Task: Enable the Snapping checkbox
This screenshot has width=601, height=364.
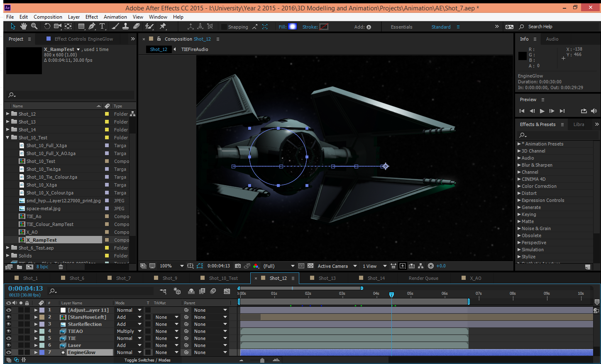Action: point(224,27)
